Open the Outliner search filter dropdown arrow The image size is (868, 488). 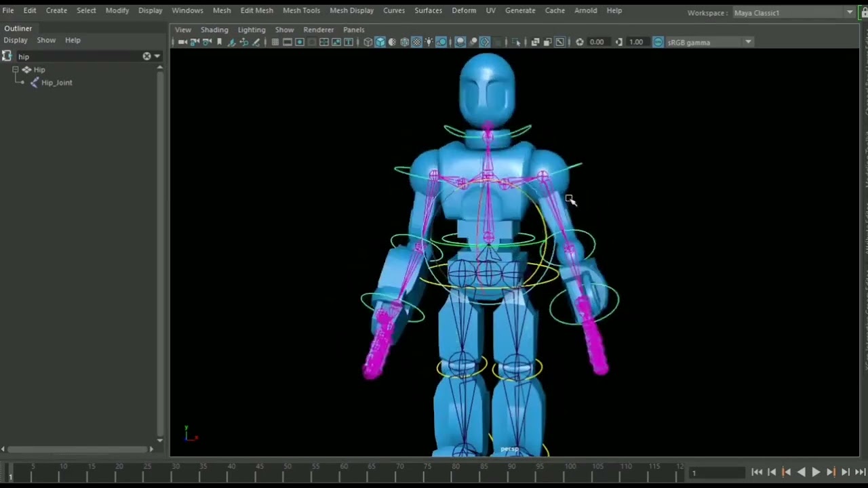tap(157, 56)
